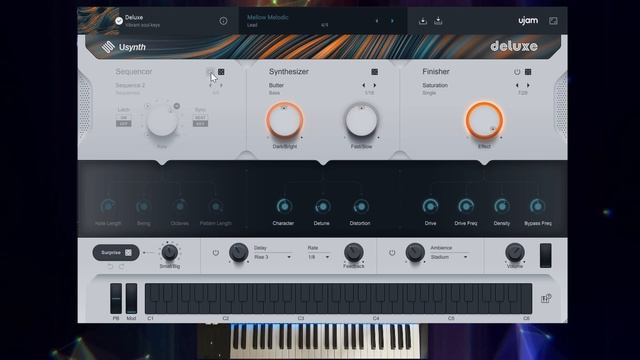Select next Sequencer preset arrow
The width and height of the screenshot is (640, 360).
pos(221,85)
